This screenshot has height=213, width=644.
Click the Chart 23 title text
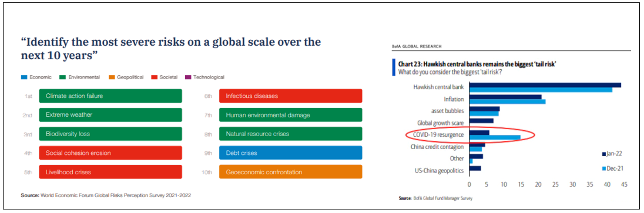pyautogui.click(x=477, y=65)
